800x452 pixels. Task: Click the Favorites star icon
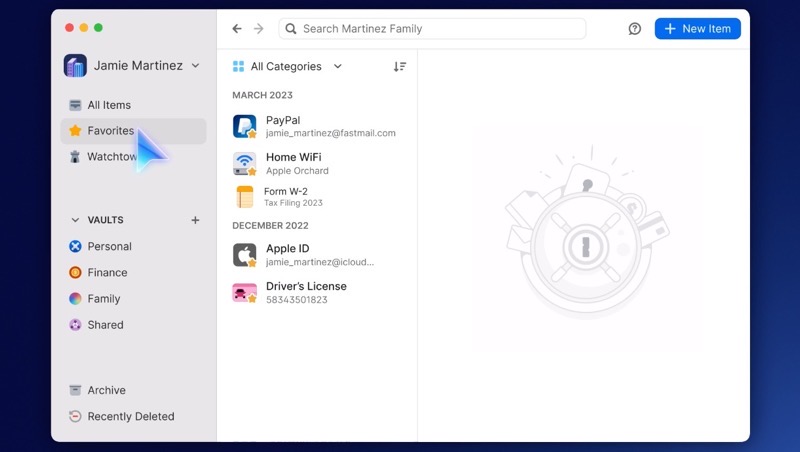(x=75, y=131)
